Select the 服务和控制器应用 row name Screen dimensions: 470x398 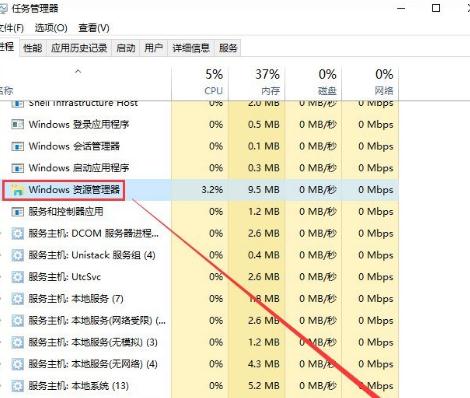[x=66, y=211]
